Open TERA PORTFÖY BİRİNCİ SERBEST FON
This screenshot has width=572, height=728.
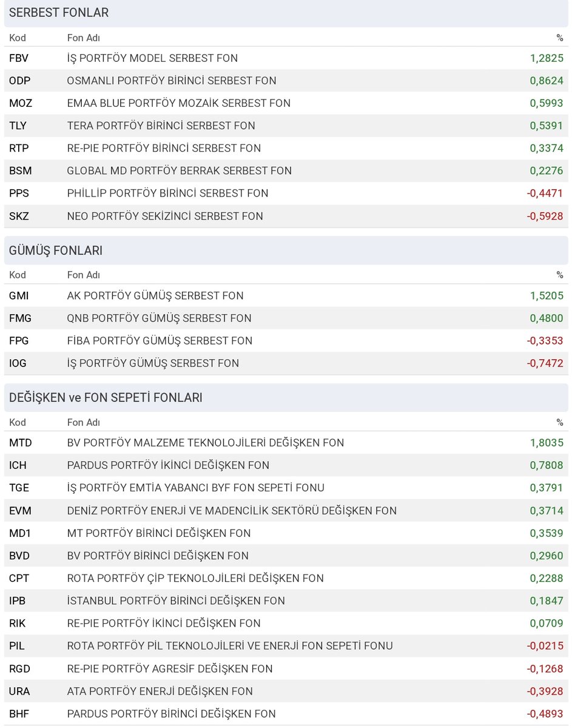click(x=161, y=126)
